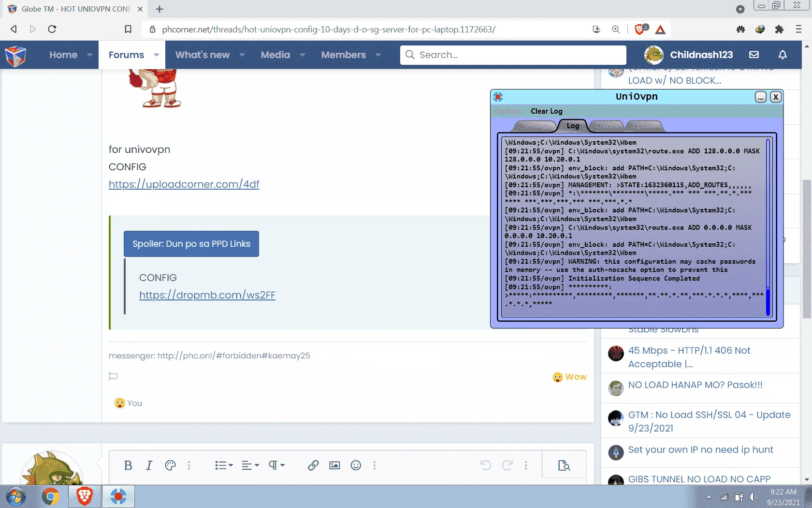812x508 pixels.
Task: Expand the Home dropdown arrow
Action: (90, 55)
